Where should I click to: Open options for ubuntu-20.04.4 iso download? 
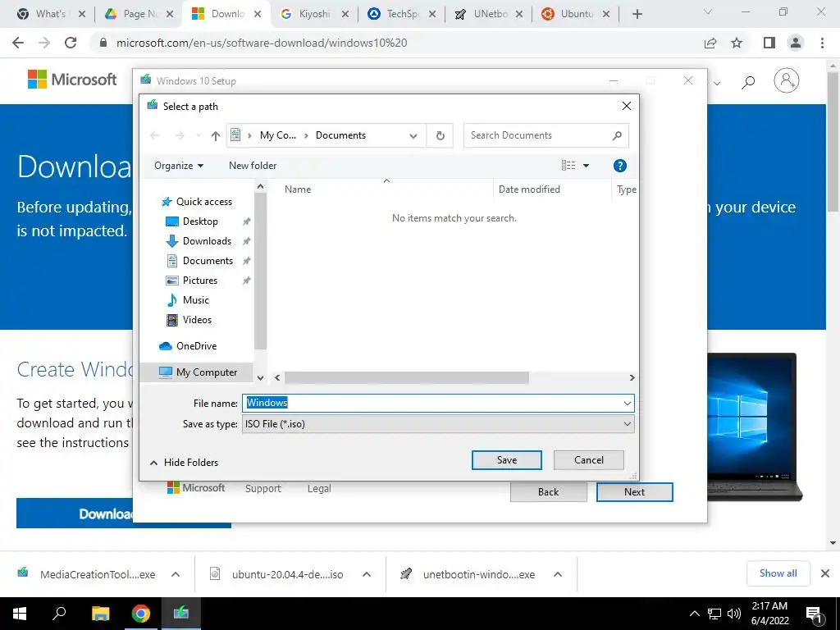367,574
